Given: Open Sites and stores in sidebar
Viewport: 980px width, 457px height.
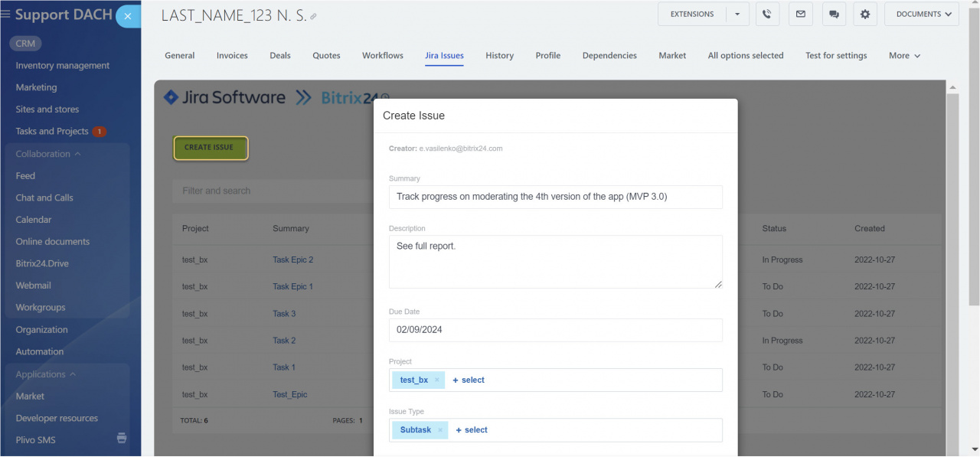Looking at the screenshot, I should point(47,109).
